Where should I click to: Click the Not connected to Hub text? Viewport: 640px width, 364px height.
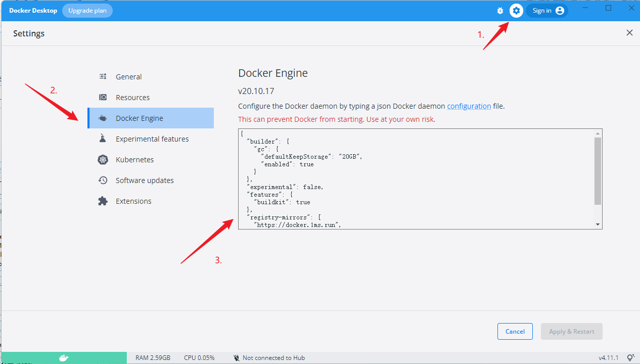273,358
